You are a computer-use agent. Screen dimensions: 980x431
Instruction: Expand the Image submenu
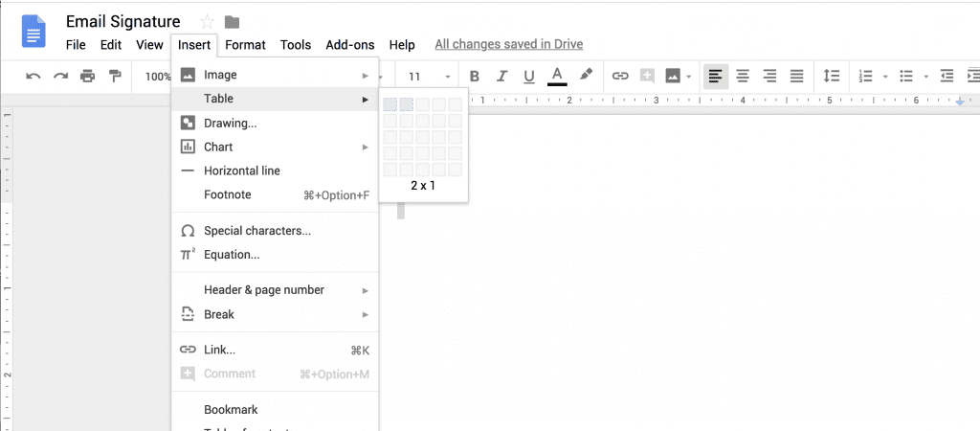[x=275, y=75]
